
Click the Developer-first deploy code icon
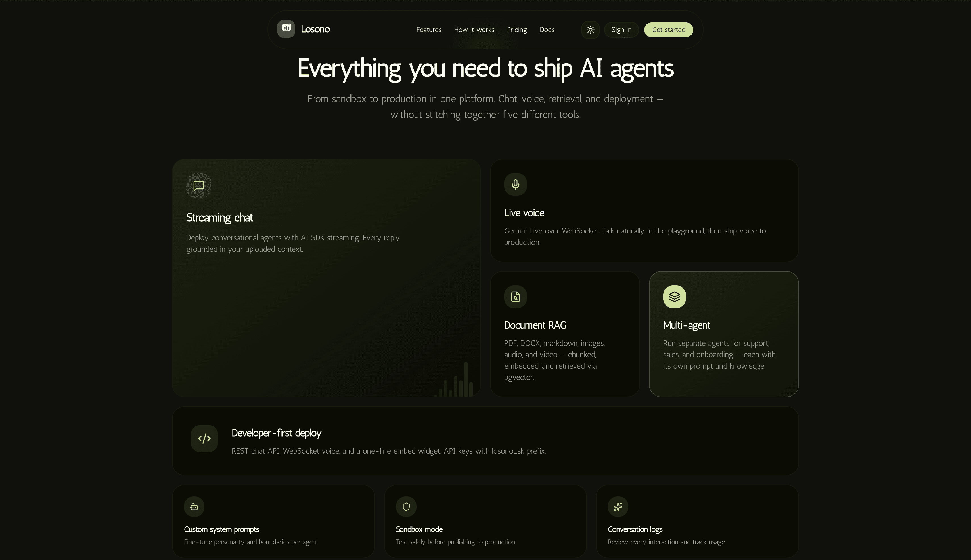coord(204,439)
